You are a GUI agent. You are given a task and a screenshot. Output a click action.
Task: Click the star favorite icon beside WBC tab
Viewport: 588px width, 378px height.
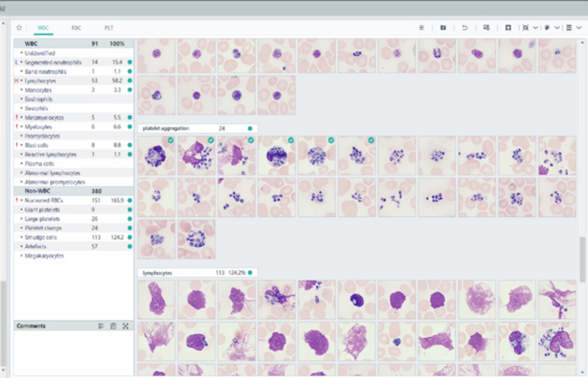[x=19, y=28]
